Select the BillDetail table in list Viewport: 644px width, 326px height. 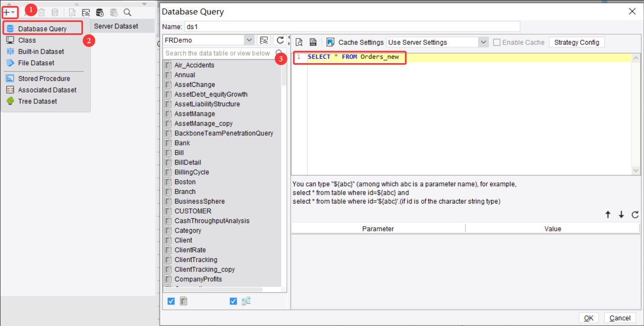coord(188,163)
